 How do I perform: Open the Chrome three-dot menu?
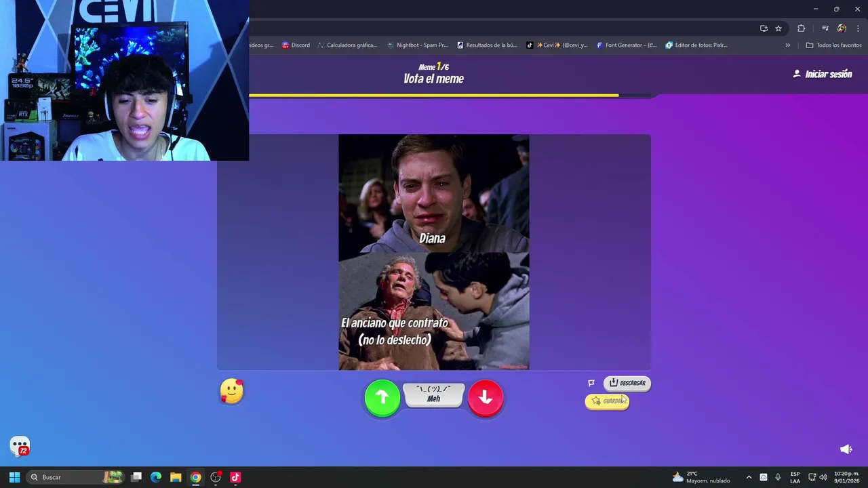click(859, 28)
